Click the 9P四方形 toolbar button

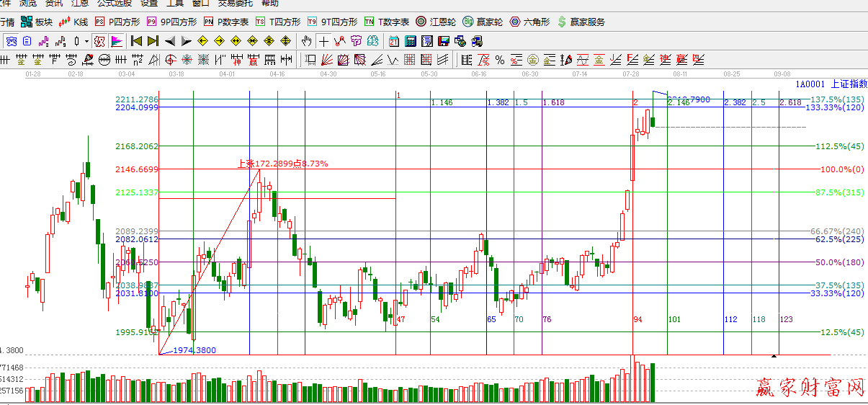tap(171, 22)
